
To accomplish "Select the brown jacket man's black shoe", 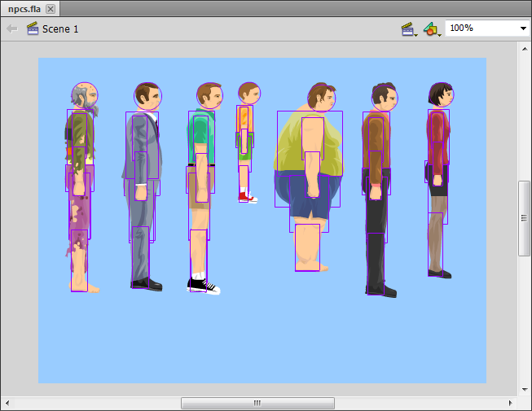I will click(x=381, y=290).
